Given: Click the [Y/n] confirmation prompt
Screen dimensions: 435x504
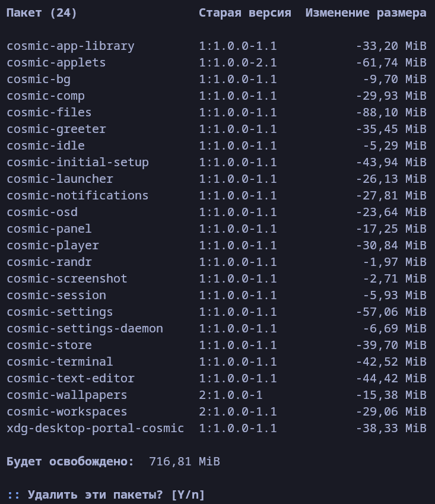Looking at the screenshot, I should click(x=188, y=495).
